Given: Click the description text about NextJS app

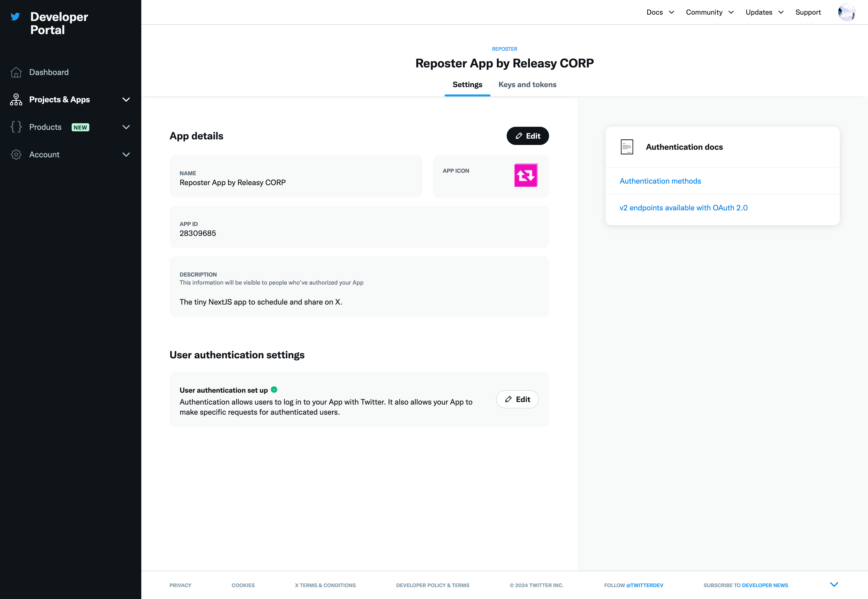Looking at the screenshot, I should [261, 302].
